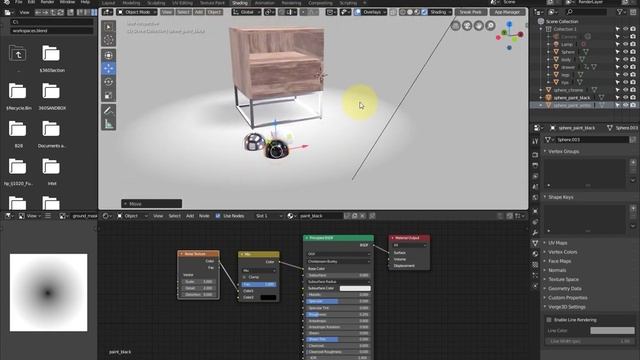Open the viewport Add menu
640x360 pixels.
tap(198, 12)
